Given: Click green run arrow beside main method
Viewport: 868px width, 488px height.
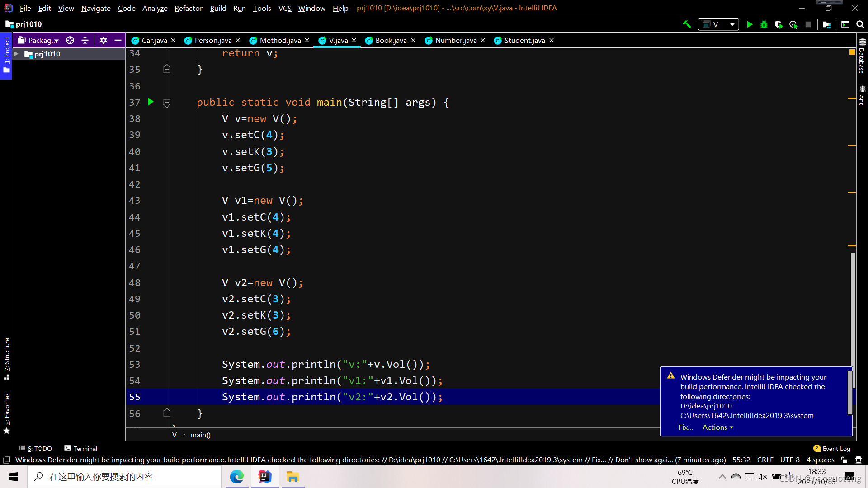Looking at the screenshot, I should [151, 102].
